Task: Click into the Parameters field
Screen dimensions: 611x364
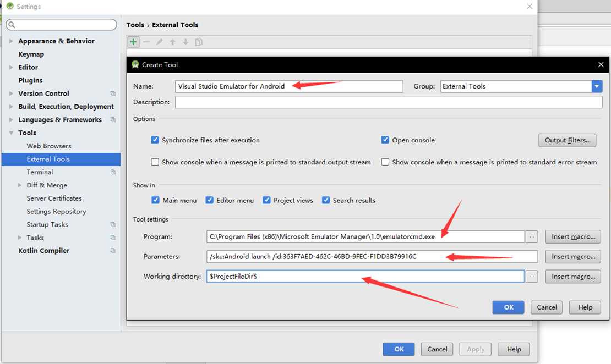Action: (x=372, y=257)
